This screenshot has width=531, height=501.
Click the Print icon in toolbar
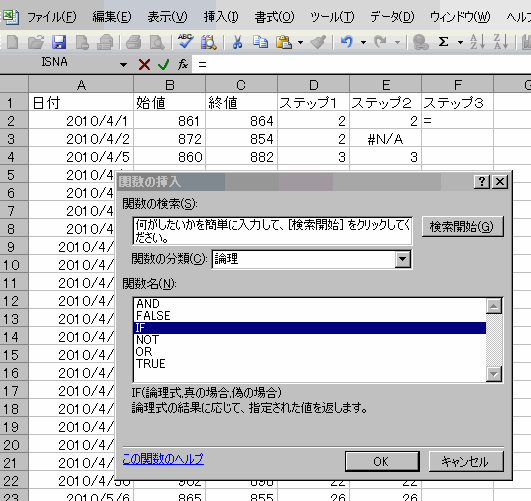pos(134,42)
